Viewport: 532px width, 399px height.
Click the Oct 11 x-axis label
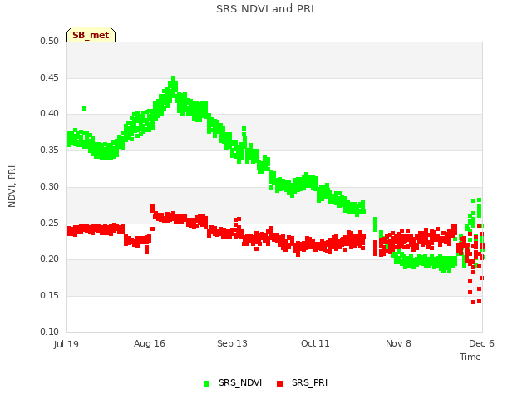pyautogui.click(x=315, y=343)
